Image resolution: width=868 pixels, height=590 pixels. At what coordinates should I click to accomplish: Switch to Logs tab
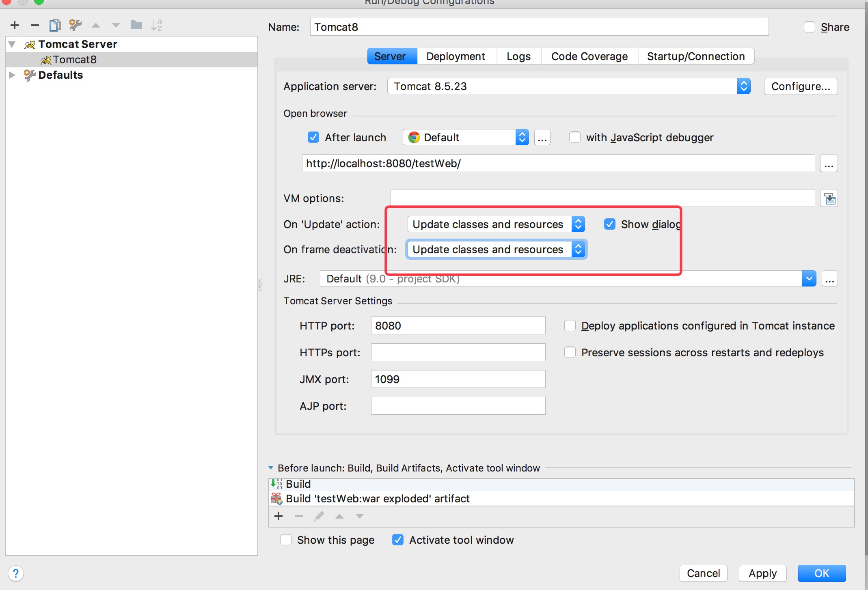click(x=518, y=56)
